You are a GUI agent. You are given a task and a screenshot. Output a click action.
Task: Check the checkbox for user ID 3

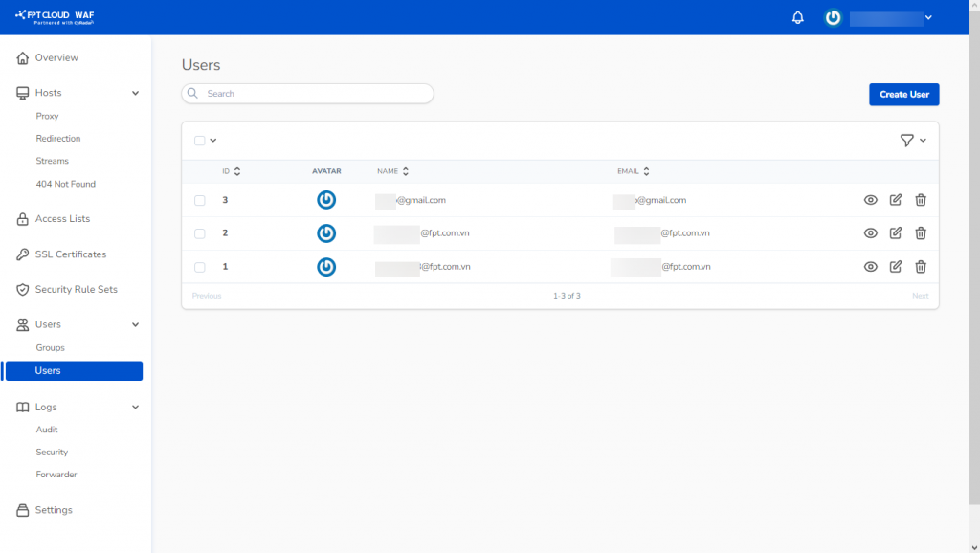coord(200,201)
